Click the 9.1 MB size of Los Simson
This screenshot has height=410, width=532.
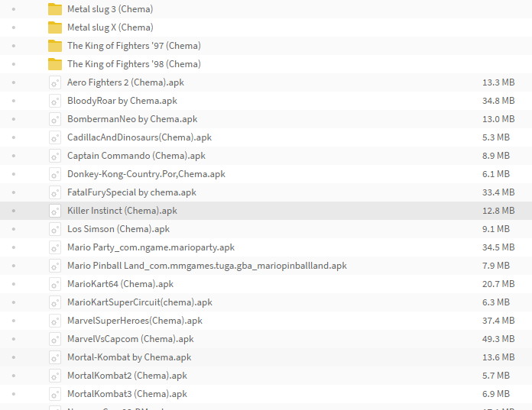pyautogui.click(x=496, y=229)
